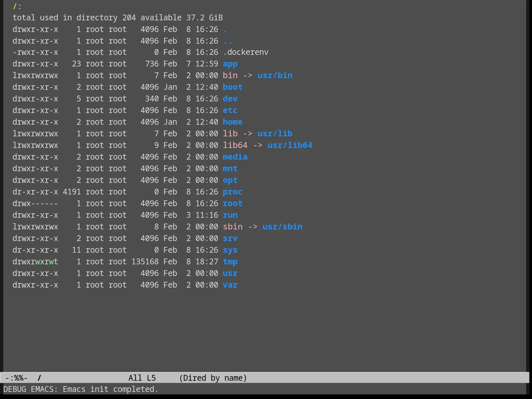Click the 4191 link count of proc
532x399 pixels.
tap(72, 192)
